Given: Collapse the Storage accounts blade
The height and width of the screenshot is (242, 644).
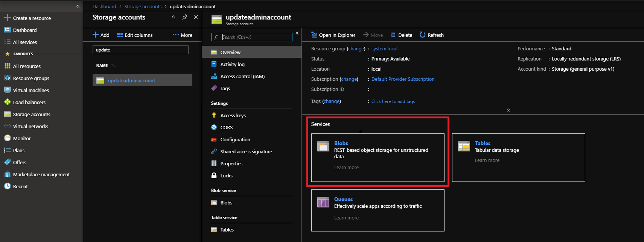Looking at the screenshot, I should (174, 17).
